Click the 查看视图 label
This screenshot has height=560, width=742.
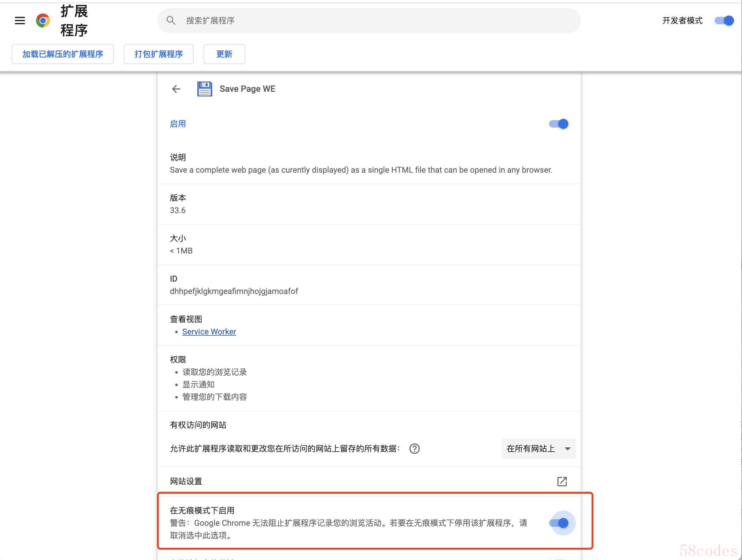(x=186, y=319)
